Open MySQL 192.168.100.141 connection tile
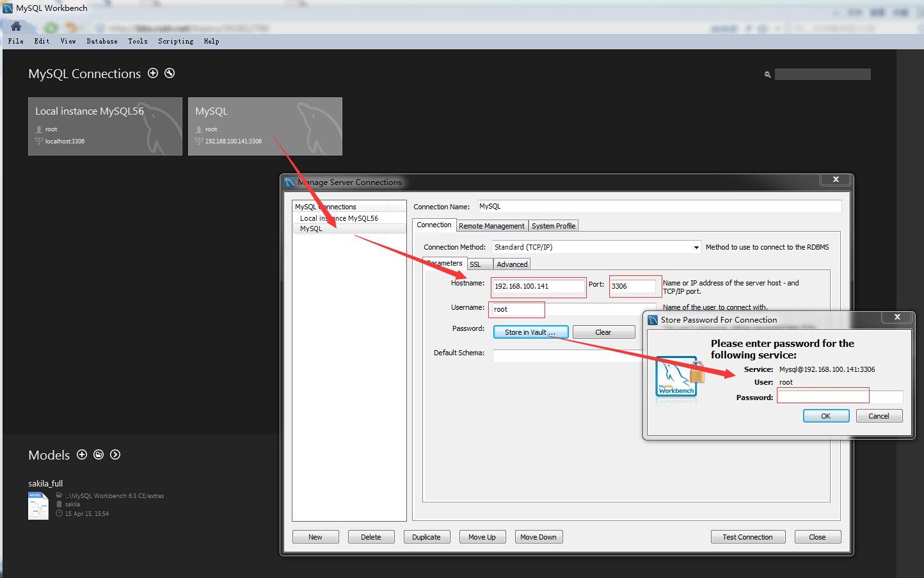924x578 pixels. click(x=265, y=126)
